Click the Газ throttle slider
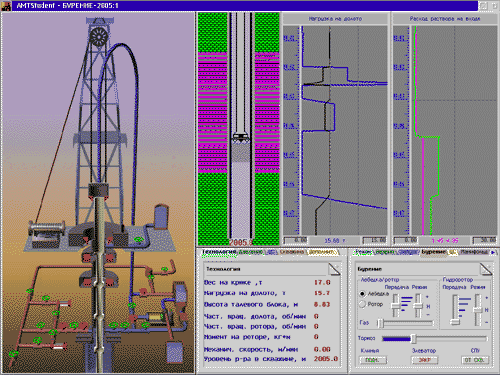The height and width of the screenshot is (375, 500). pyautogui.click(x=406, y=323)
